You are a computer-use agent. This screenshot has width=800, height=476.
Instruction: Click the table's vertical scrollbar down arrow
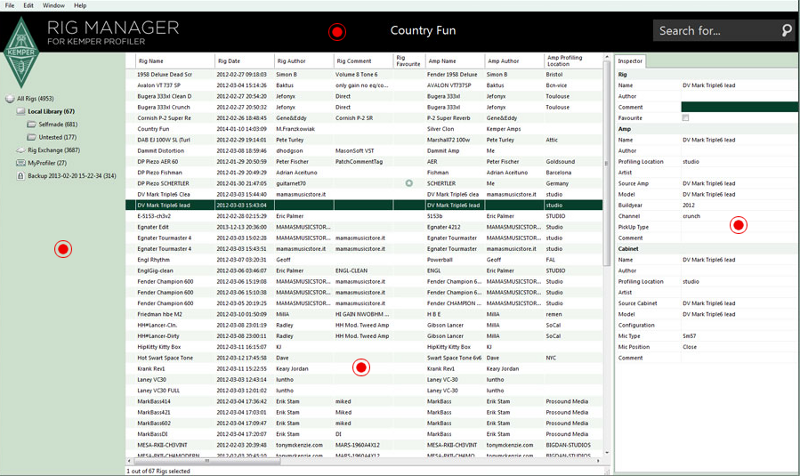tap(607, 453)
